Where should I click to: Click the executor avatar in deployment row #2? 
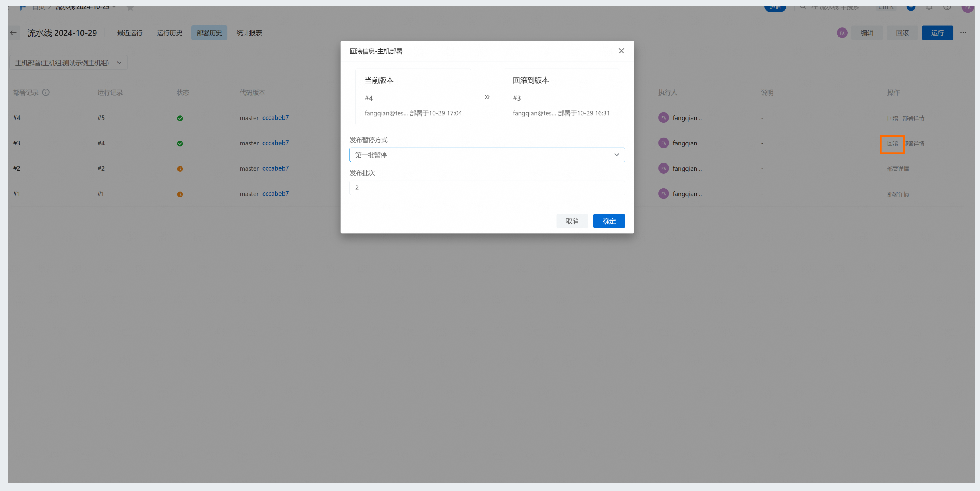[663, 168]
